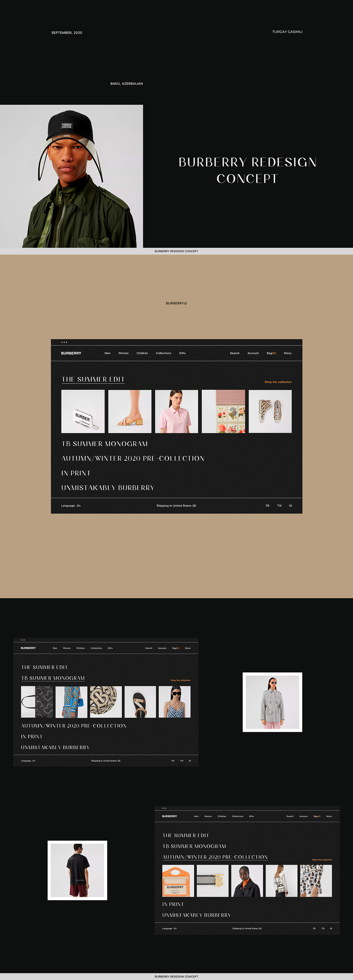Open the black monogram tote bag thumbnail
Viewport: 353px width, 980px height.
(x=37, y=702)
